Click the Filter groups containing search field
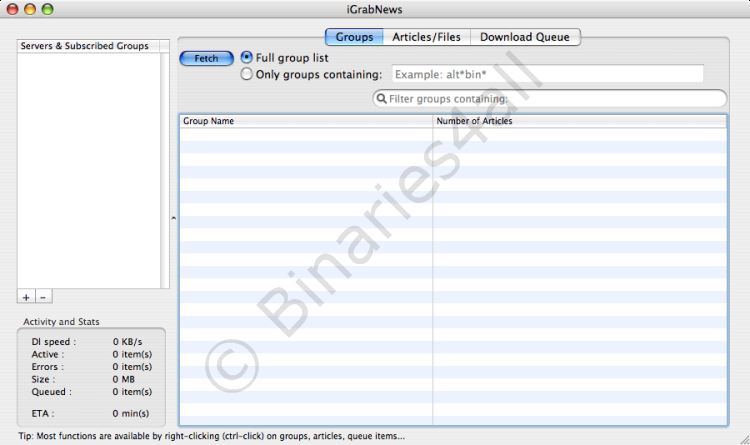Image resolution: width=750 pixels, height=445 pixels. (x=550, y=99)
